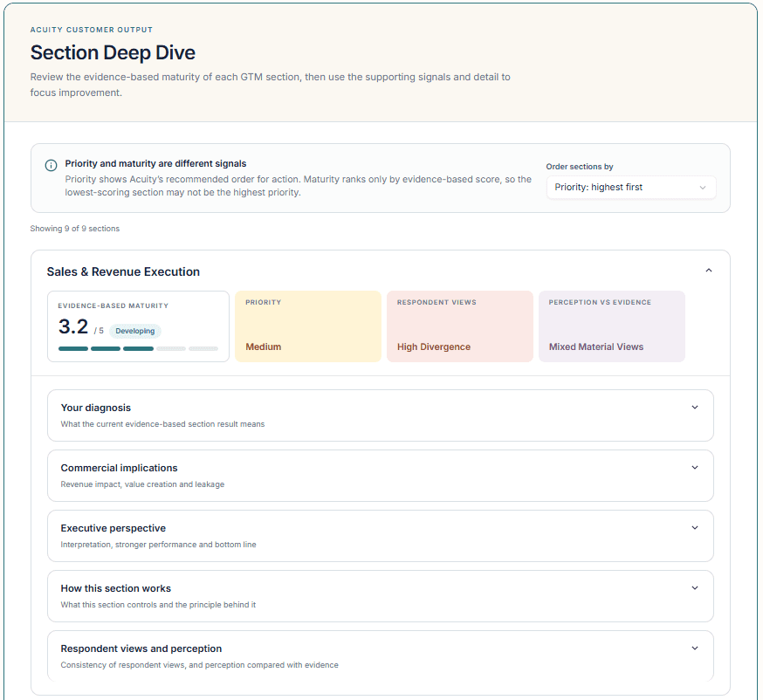Click the Section Deep Dive title
Screen dimensions: 763x700
113,52
